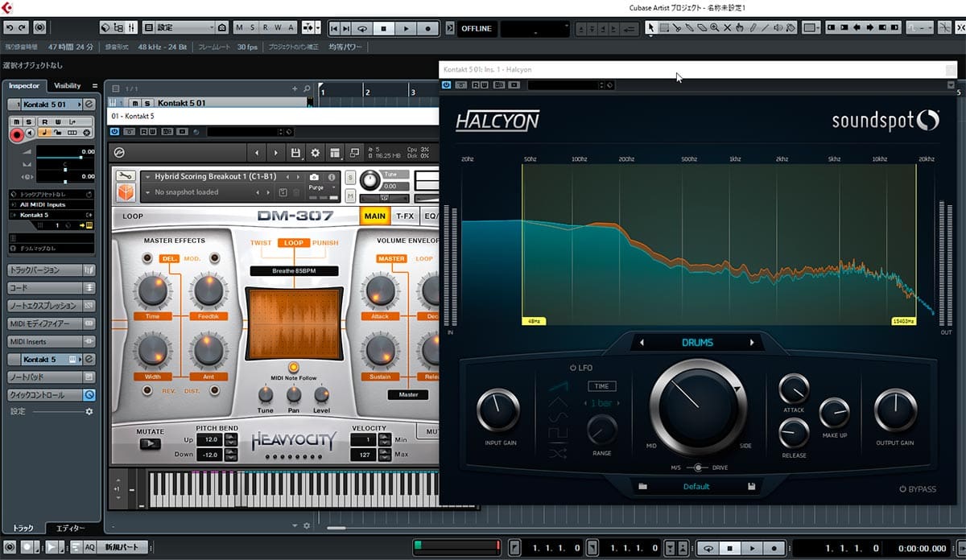Image resolution: width=966 pixels, height=560 pixels.
Task: Switch to the トラック tab at the bottom
Action: tap(23, 528)
